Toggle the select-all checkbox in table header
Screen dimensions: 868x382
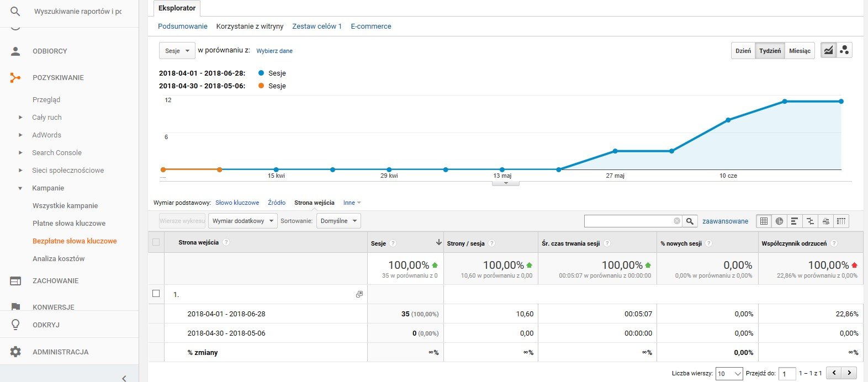pos(156,242)
